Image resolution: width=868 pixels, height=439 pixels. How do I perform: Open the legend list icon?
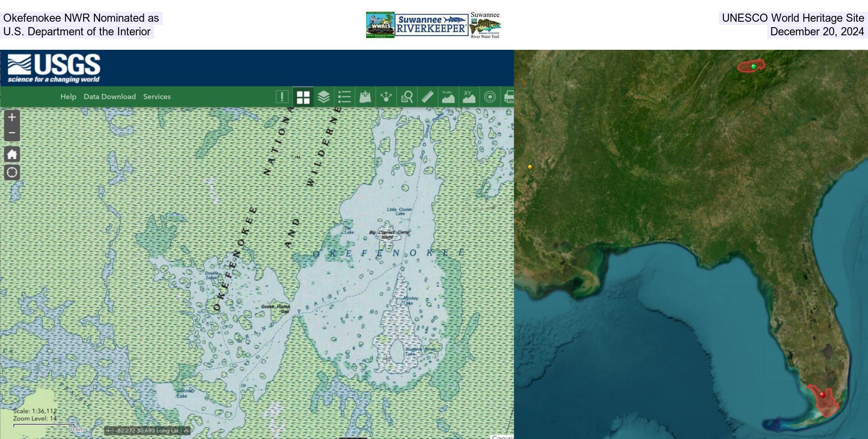point(344,97)
